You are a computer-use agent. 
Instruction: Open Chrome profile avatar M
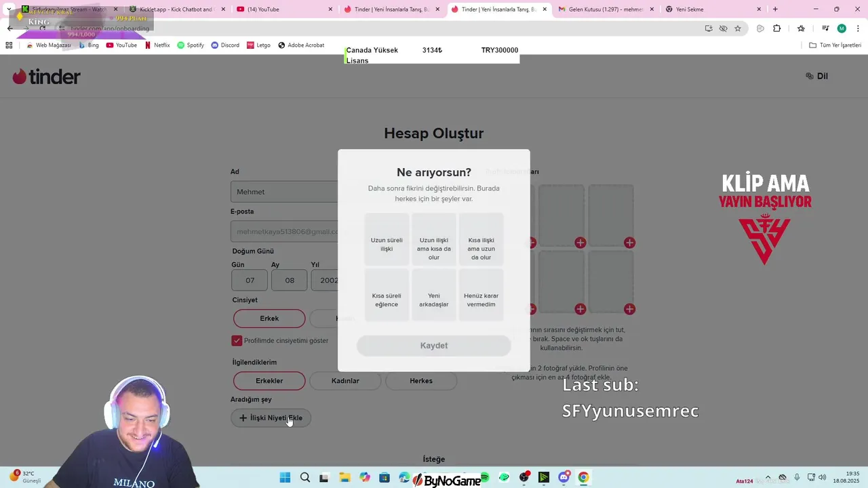click(842, 28)
